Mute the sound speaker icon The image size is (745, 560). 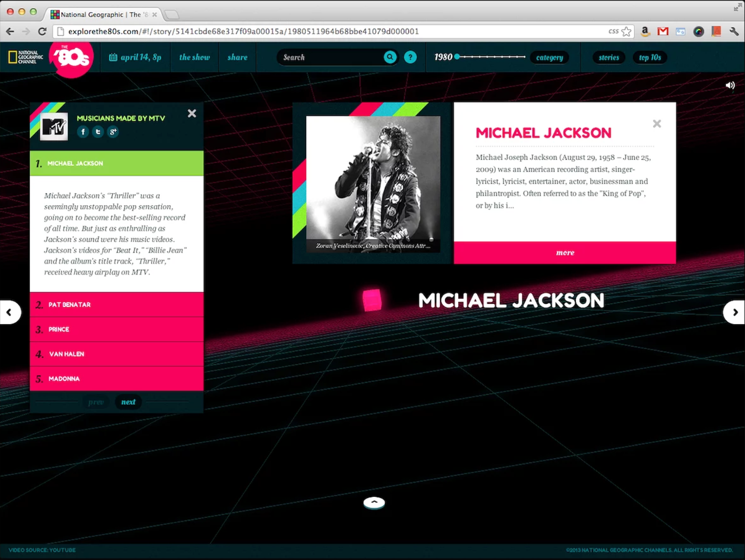tap(730, 85)
